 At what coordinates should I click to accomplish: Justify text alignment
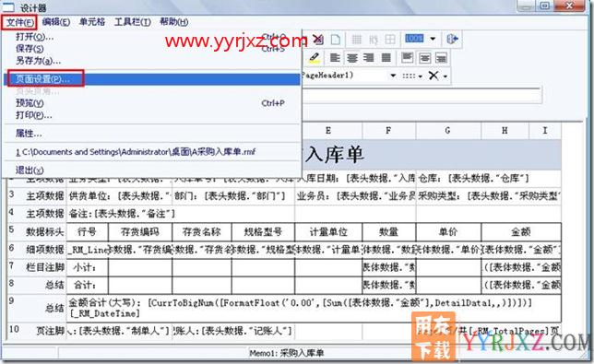(x=386, y=58)
